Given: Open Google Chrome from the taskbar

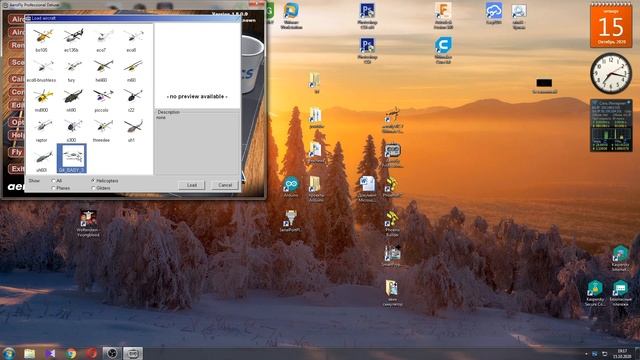Looking at the screenshot, I should (x=71, y=353).
